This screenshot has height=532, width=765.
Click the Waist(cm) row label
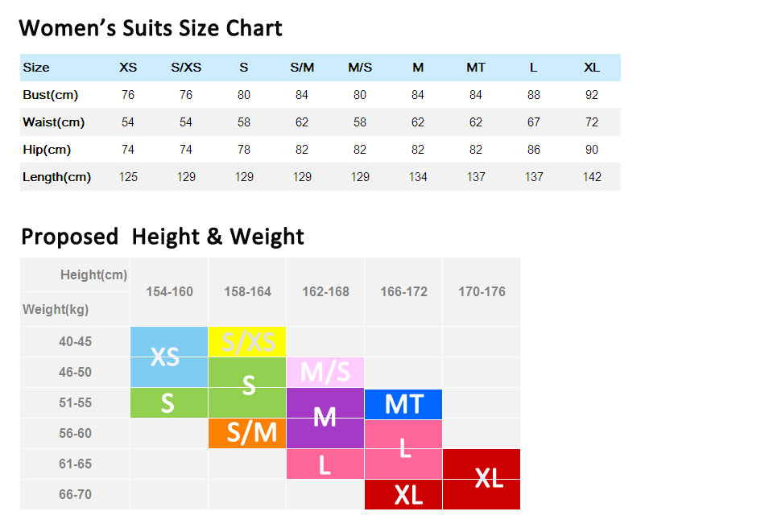[x=53, y=122]
